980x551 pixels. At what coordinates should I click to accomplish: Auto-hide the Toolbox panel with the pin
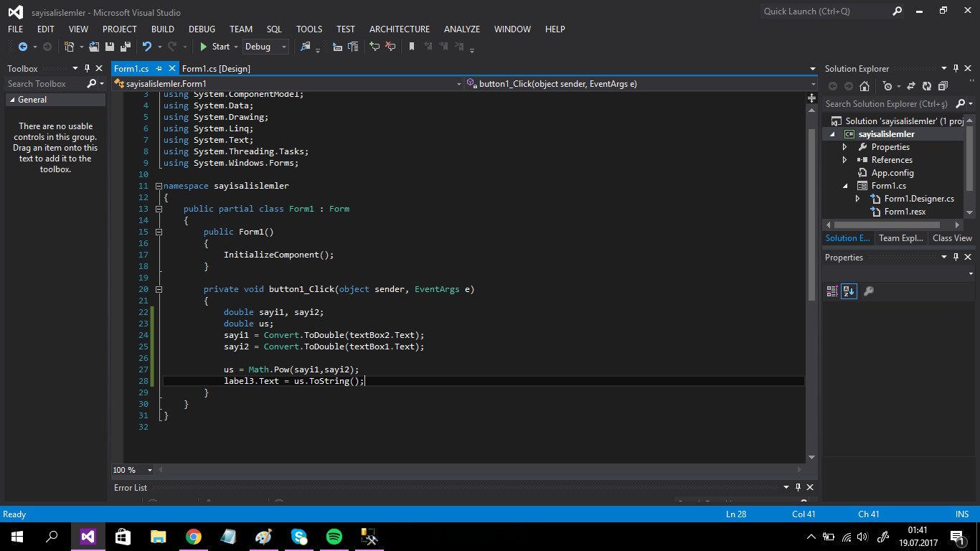[88, 69]
